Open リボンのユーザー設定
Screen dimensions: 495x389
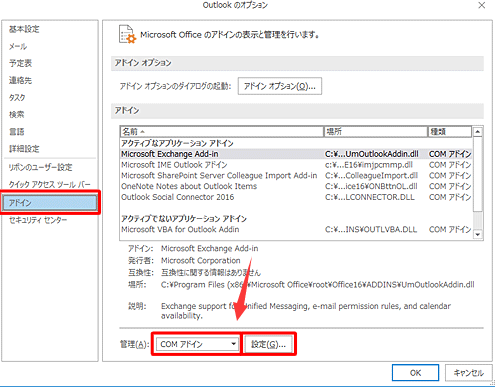[x=40, y=167]
